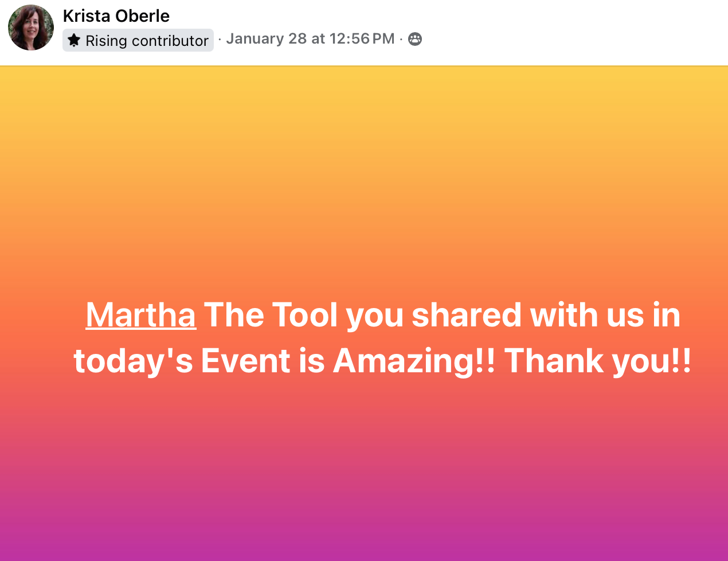This screenshot has width=728, height=561.
Task: Click the underlined Martha mention
Action: point(141,315)
